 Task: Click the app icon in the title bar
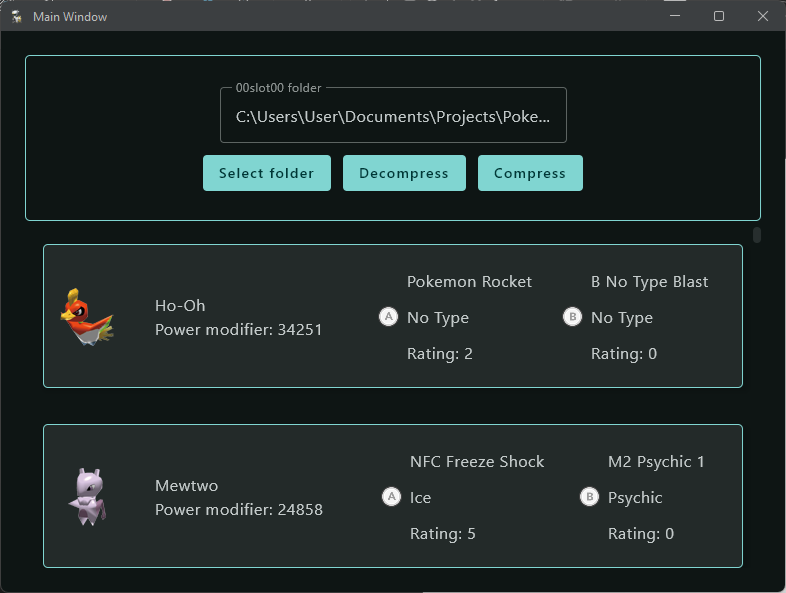pos(17,17)
